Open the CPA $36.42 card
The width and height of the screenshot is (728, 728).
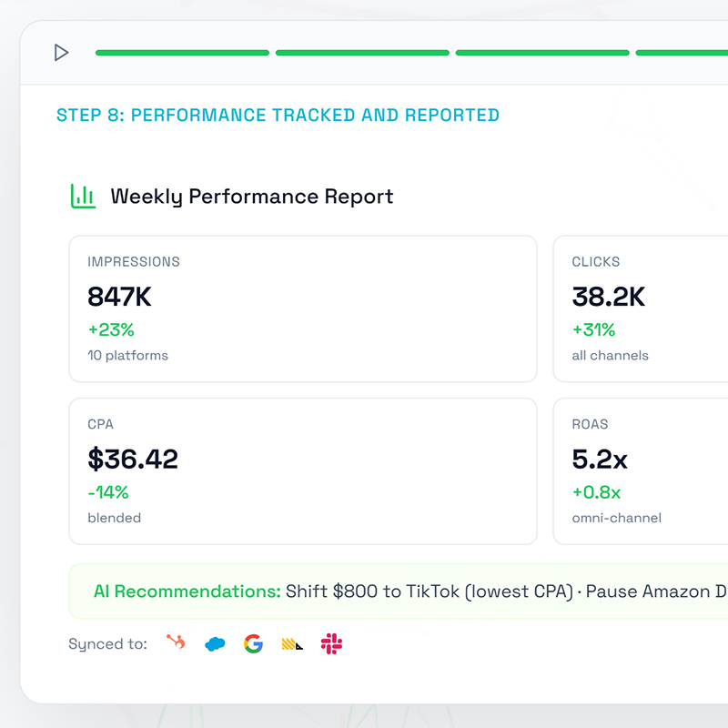pyautogui.click(x=303, y=471)
